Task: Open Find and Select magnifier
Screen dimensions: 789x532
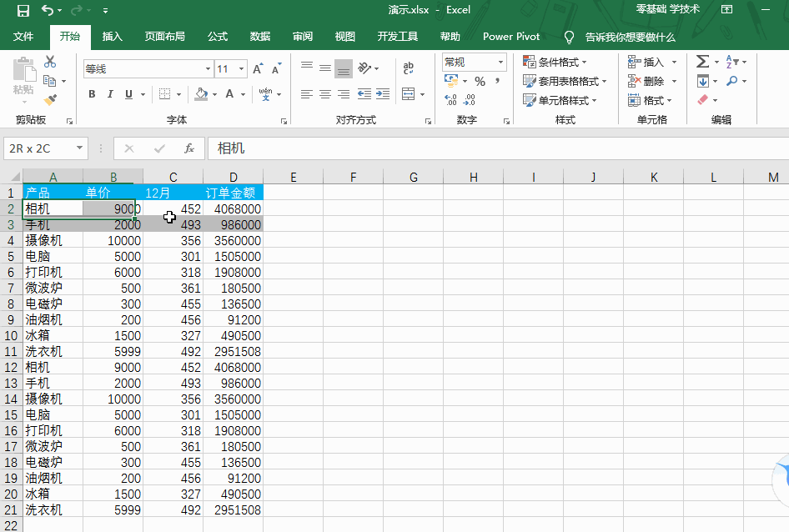Action: pos(732,81)
